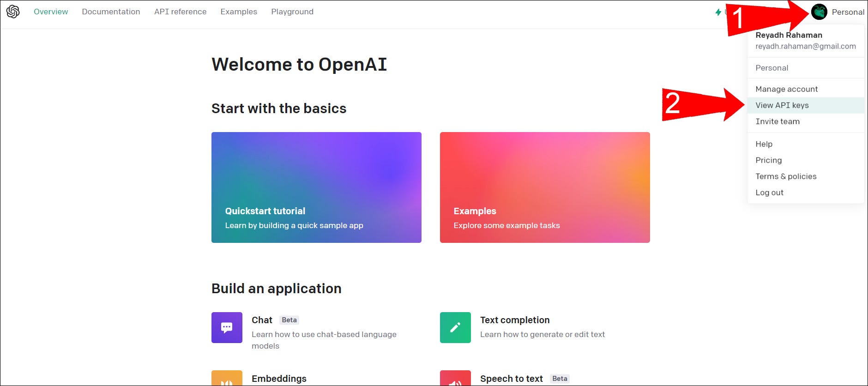Open the Pricing menu entry
This screenshot has height=386, width=868.
(768, 160)
